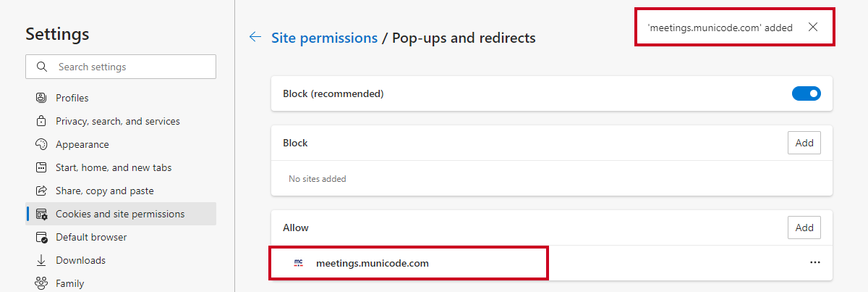The image size is (868, 292).
Task: Click the Search settings input field
Action: tap(121, 67)
